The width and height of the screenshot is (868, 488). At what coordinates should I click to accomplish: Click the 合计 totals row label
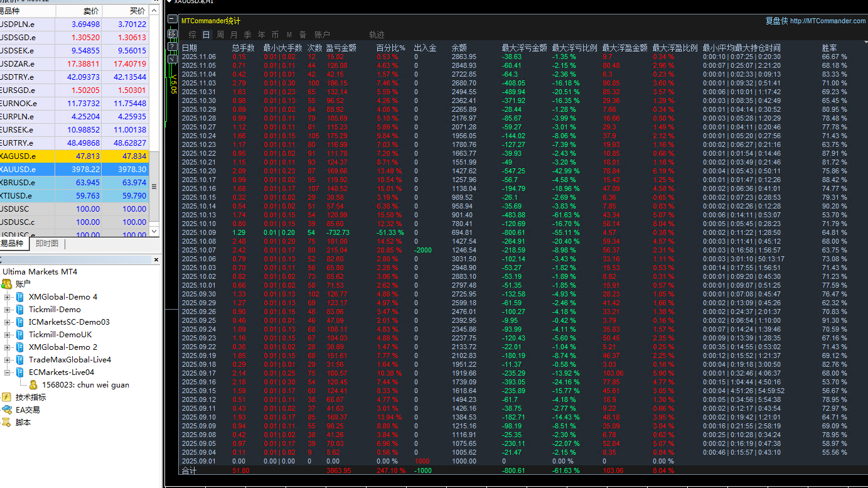189,470
